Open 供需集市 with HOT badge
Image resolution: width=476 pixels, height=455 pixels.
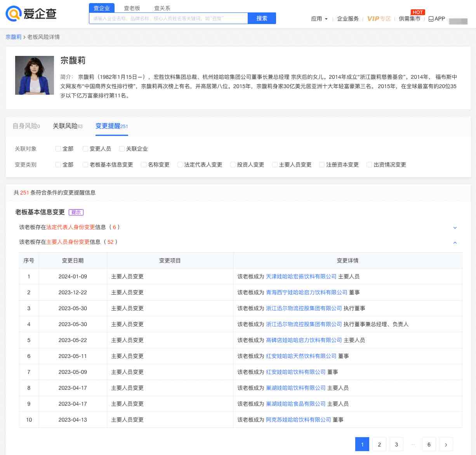(x=410, y=18)
